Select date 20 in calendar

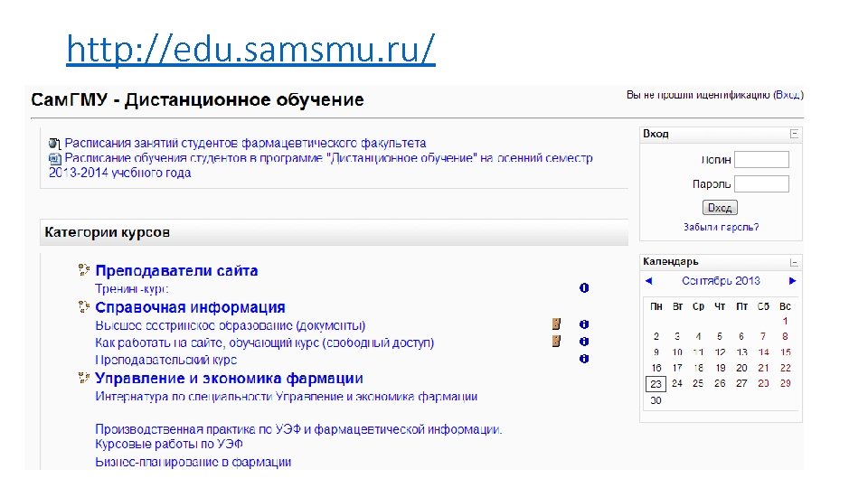[741, 368]
